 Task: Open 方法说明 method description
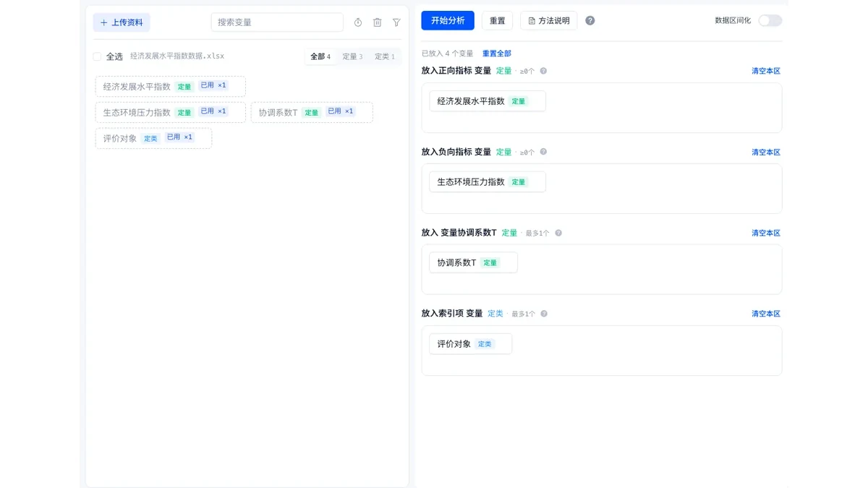click(x=548, y=20)
